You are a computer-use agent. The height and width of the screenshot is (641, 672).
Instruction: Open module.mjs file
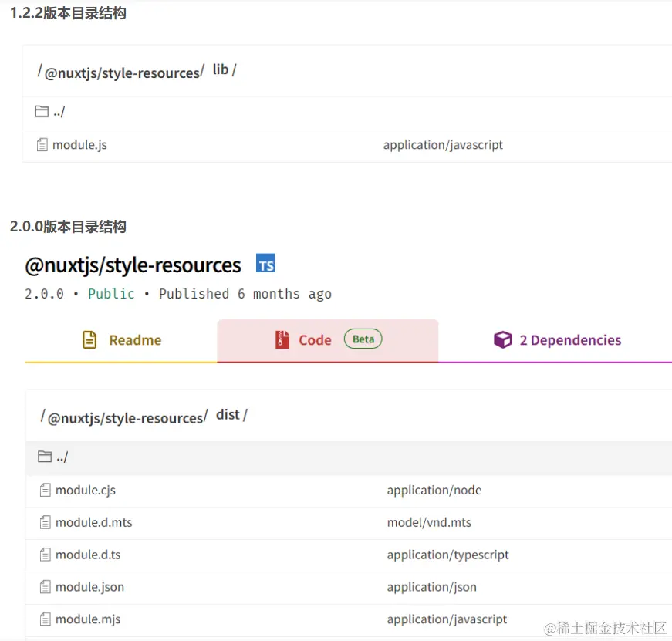tap(88, 619)
